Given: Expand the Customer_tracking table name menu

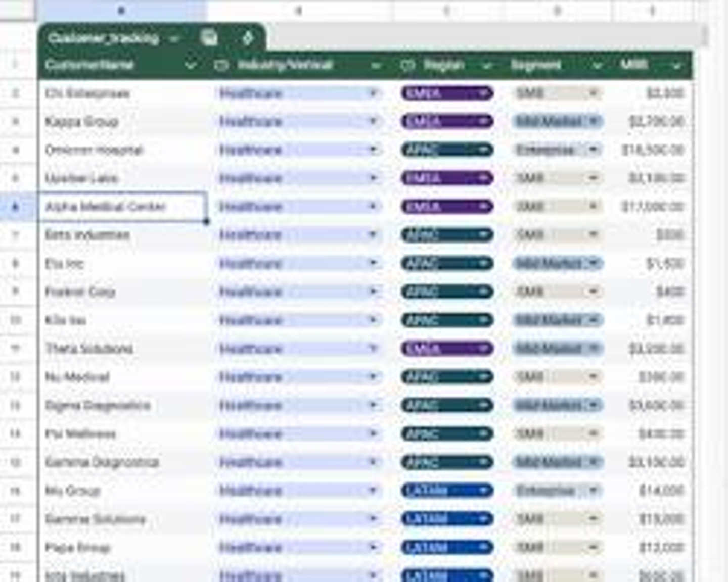Looking at the screenshot, I should coord(174,38).
